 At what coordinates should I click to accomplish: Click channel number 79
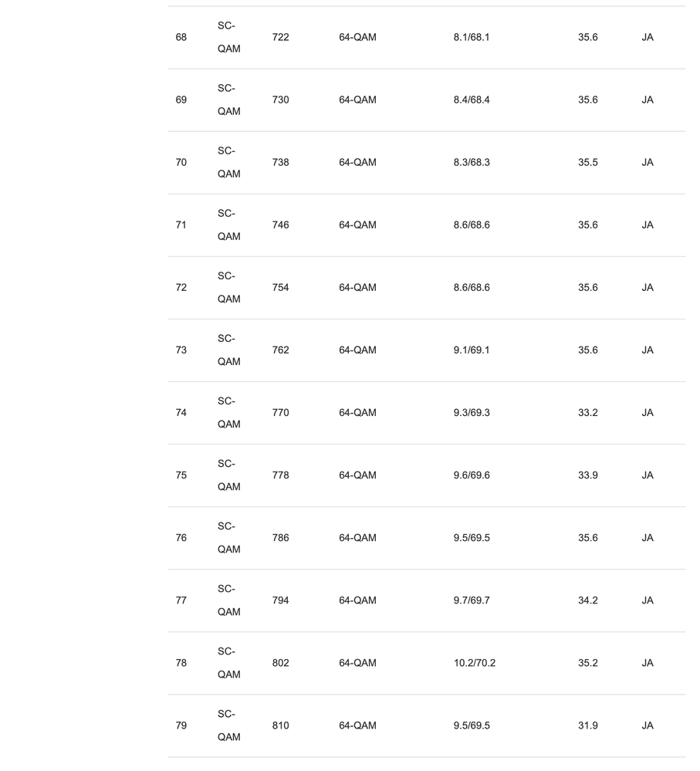181,725
